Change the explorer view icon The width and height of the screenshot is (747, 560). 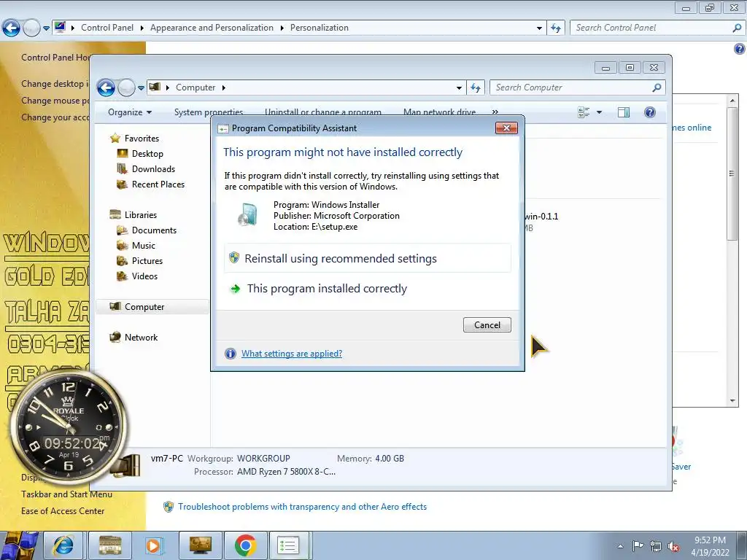coord(584,112)
